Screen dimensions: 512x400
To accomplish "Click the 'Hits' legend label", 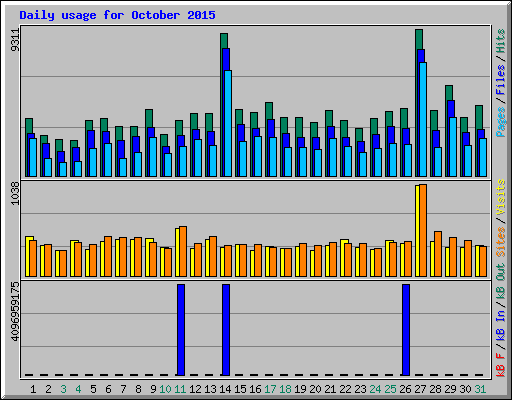I will 500,41.
